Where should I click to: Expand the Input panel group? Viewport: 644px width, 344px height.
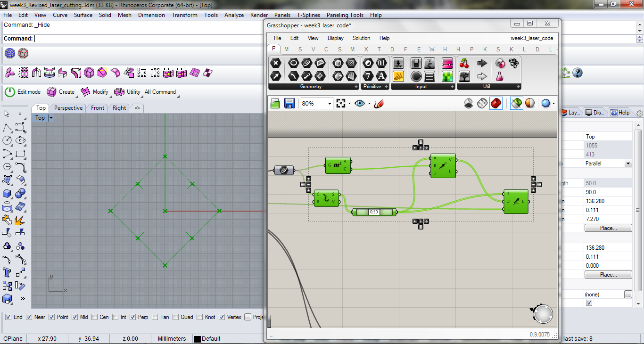coord(453,87)
